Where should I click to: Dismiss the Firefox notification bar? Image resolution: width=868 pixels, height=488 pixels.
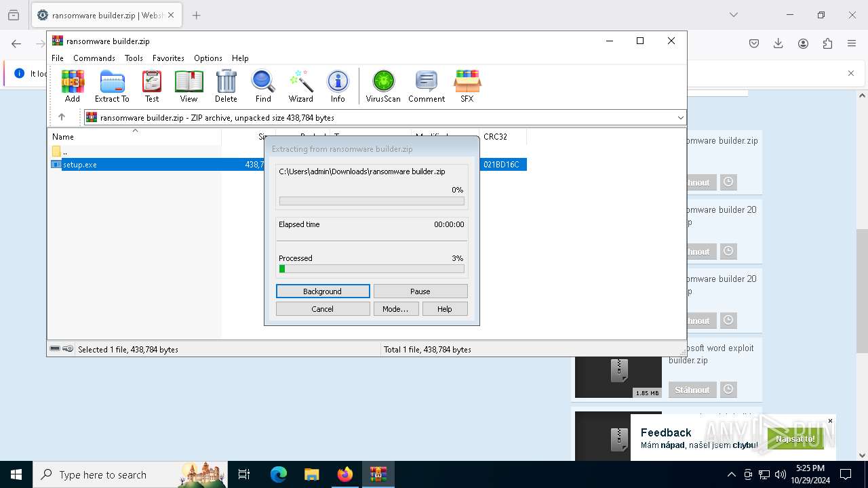click(x=851, y=73)
